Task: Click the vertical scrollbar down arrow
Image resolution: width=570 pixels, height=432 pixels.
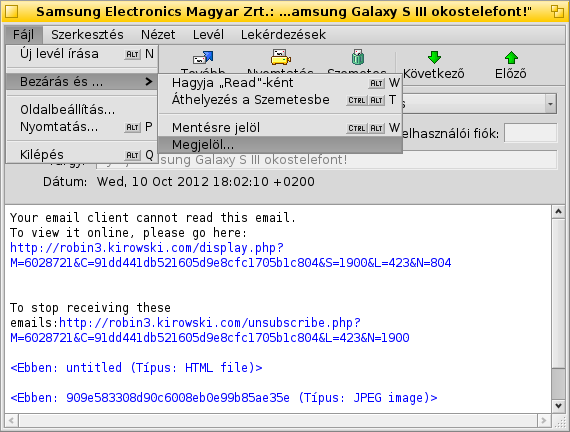Action: coord(558,406)
